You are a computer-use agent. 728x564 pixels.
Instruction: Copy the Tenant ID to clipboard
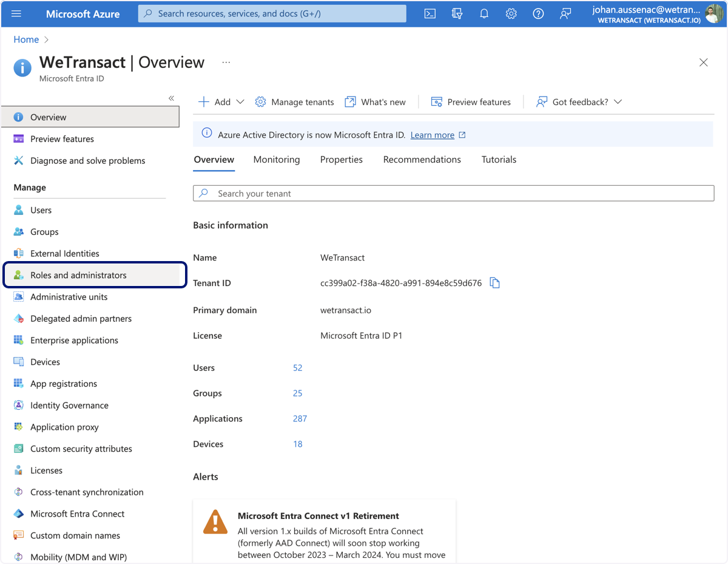pos(494,283)
